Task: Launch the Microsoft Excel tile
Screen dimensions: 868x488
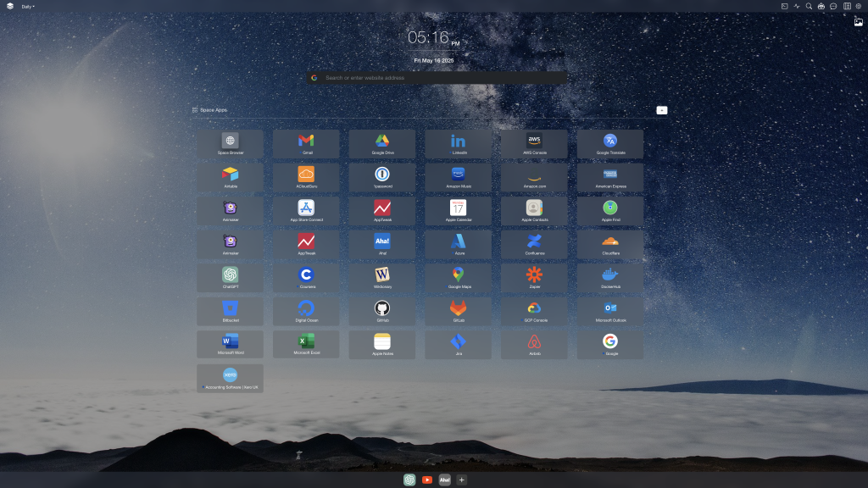Action: (x=305, y=344)
